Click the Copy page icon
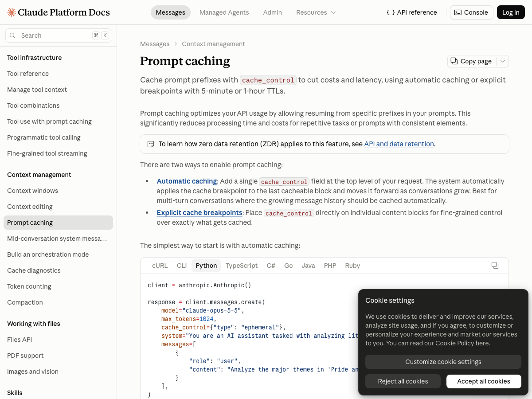532x399 pixels. point(454,61)
